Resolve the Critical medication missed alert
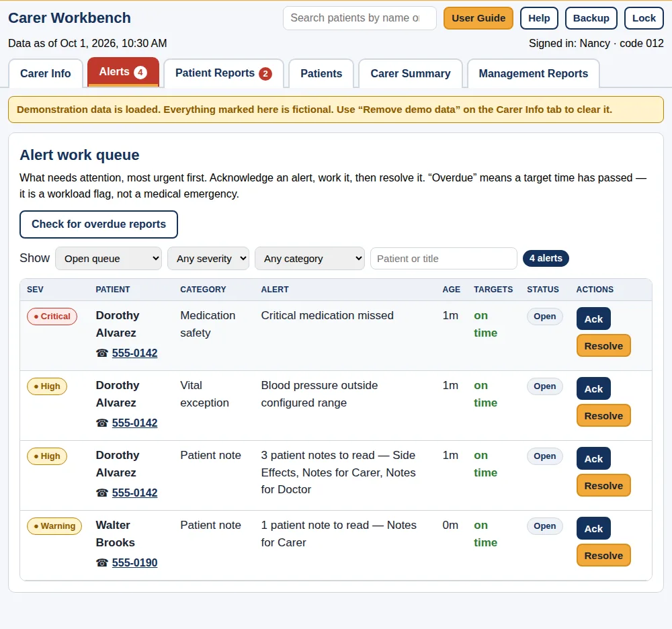Screen dimensions: 672x629 tap(603, 346)
